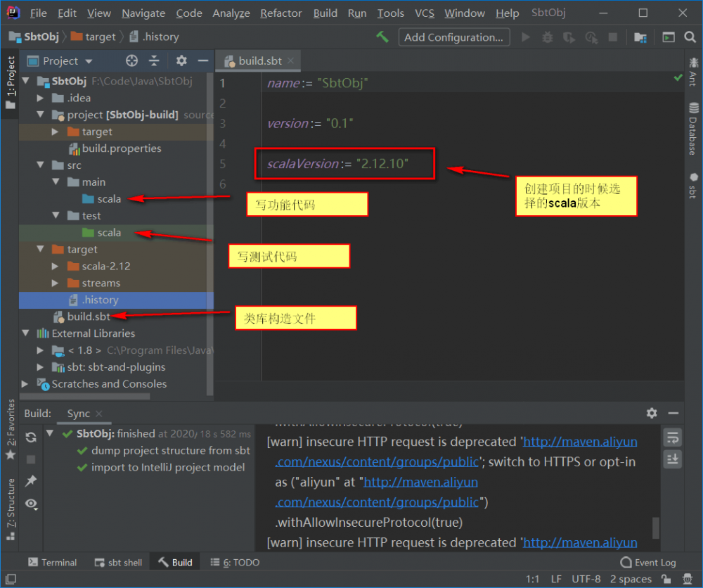Start debugging using the bug icon
Viewport: 703px width, 588px height.
pyautogui.click(x=547, y=37)
